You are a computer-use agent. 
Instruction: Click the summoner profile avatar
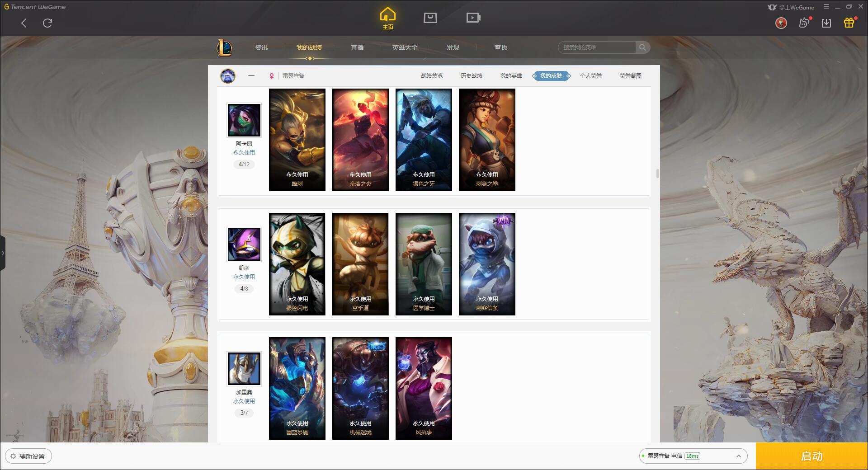[228, 76]
